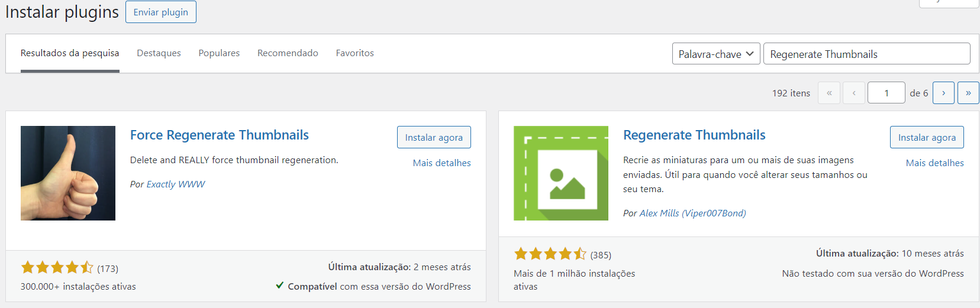This screenshot has width=980, height=308.
Task: Open the Force Regenerate Thumbnails title link
Action: coord(220,135)
